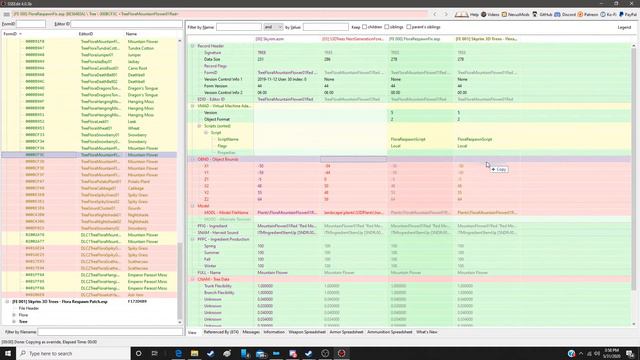640x360 pixels.
Task: Switch to the Armor Spreadsheet tab
Action: pyautogui.click(x=346, y=332)
